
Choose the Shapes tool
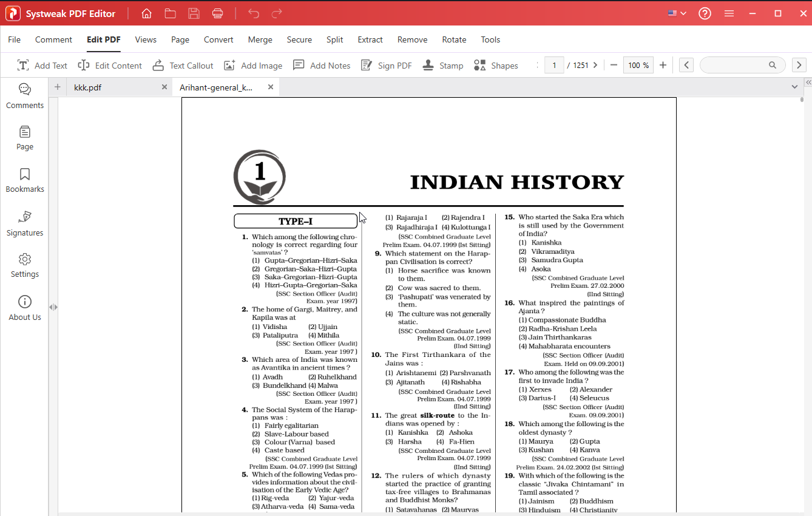[x=496, y=65]
